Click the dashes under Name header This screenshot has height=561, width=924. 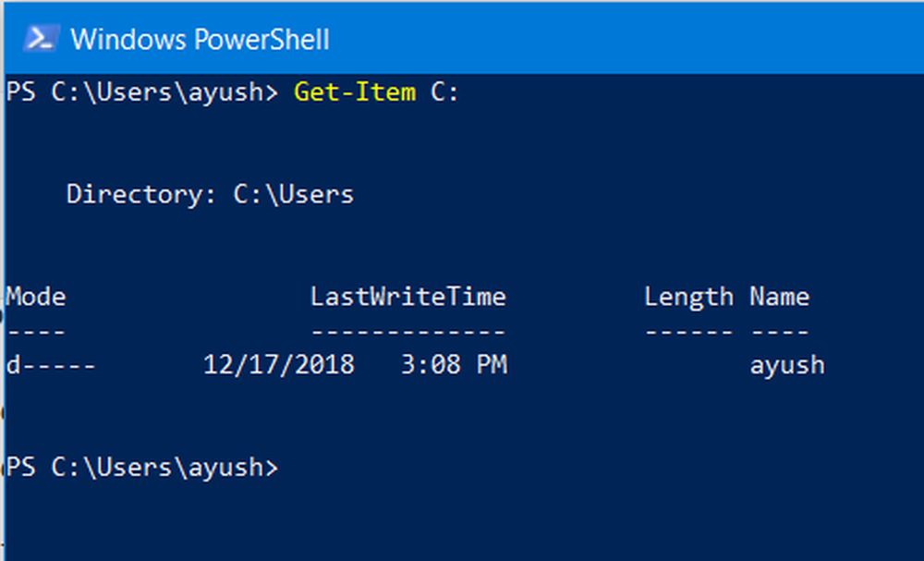(x=779, y=331)
